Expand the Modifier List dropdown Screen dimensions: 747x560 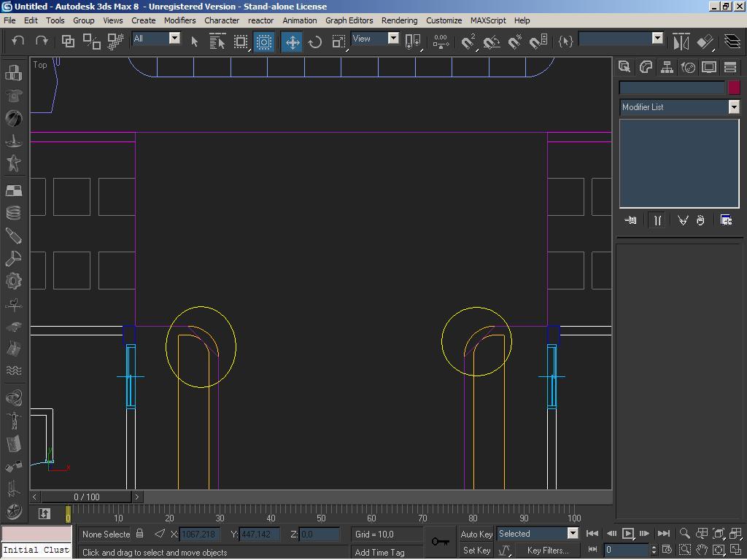point(734,106)
